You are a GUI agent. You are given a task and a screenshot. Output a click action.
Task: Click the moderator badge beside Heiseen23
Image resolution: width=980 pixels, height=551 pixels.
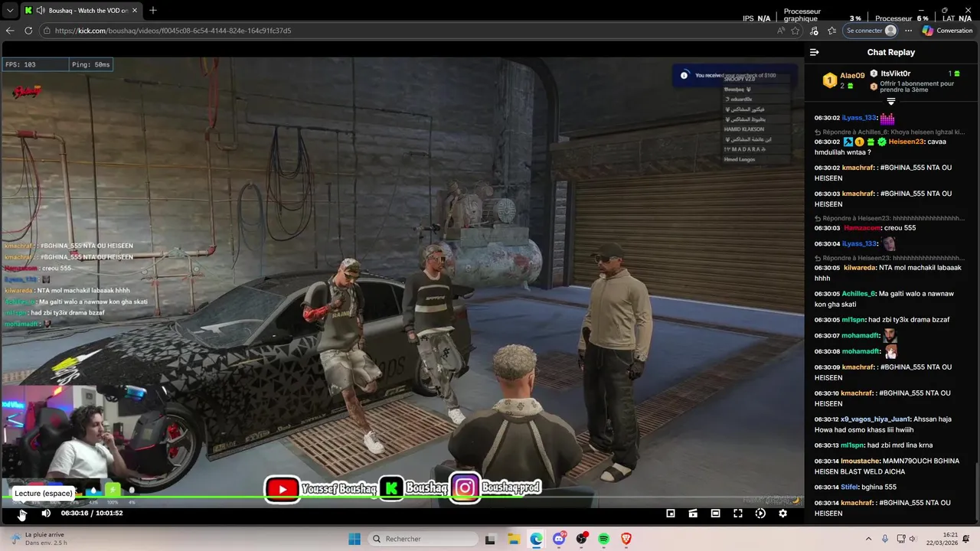pyautogui.click(x=848, y=142)
